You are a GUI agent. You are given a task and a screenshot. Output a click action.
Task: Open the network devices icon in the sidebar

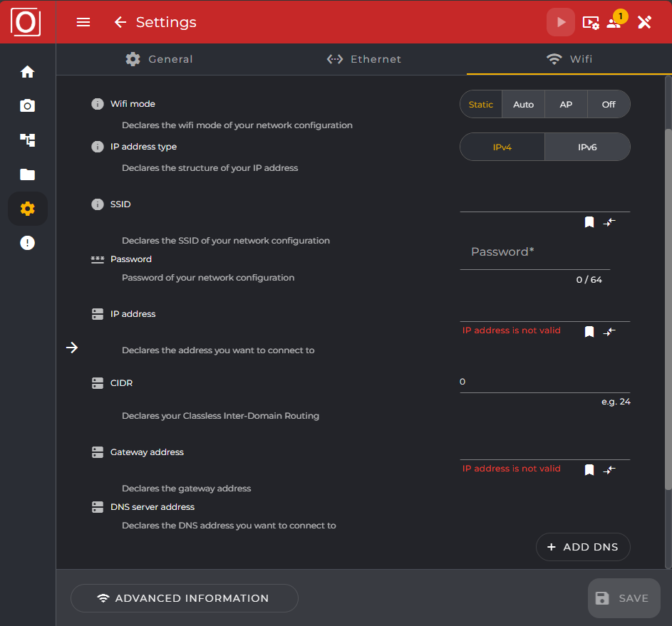[x=27, y=140]
